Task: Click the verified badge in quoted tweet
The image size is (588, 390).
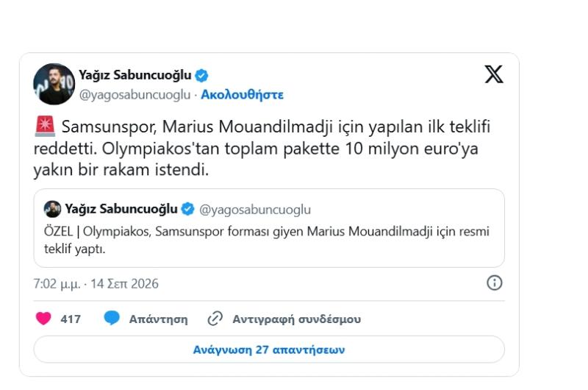Action: pyautogui.click(x=187, y=209)
